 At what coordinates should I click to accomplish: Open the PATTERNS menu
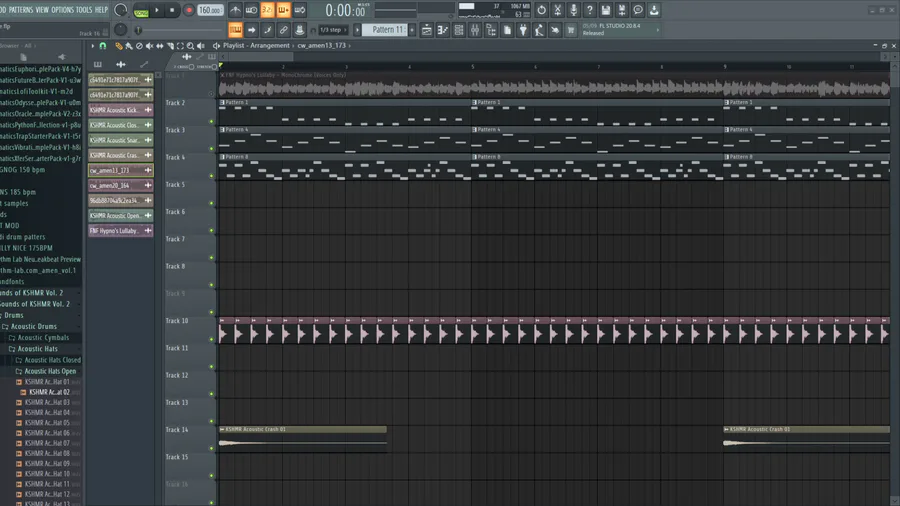[21, 10]
